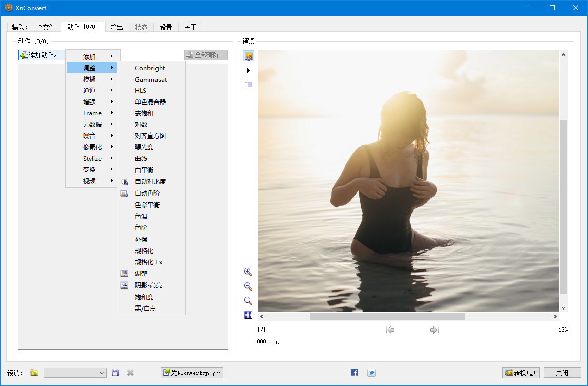Viewport: 588px width, 386px height.
Task: Toggle the before/after split view icon
Action: click(248, 85)
